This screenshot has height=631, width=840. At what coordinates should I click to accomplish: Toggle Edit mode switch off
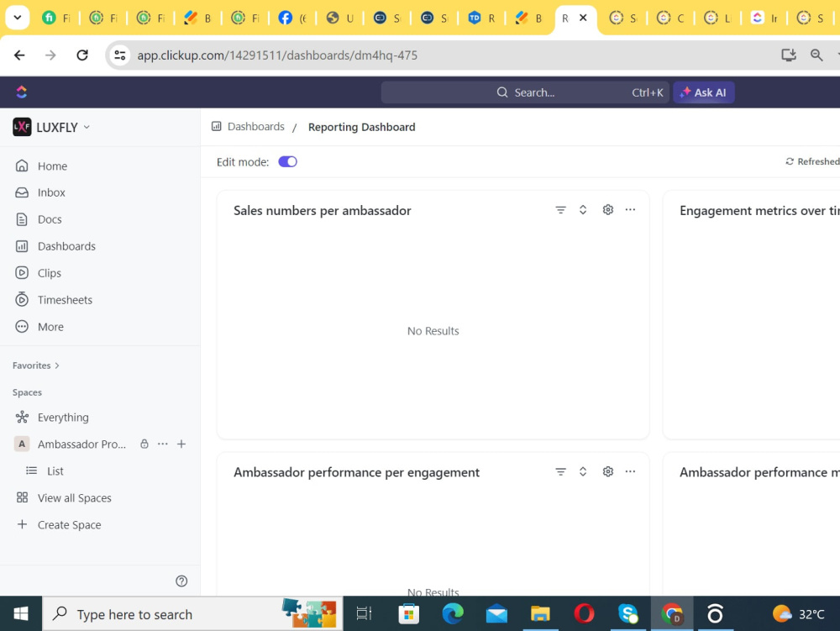[287, 162]
